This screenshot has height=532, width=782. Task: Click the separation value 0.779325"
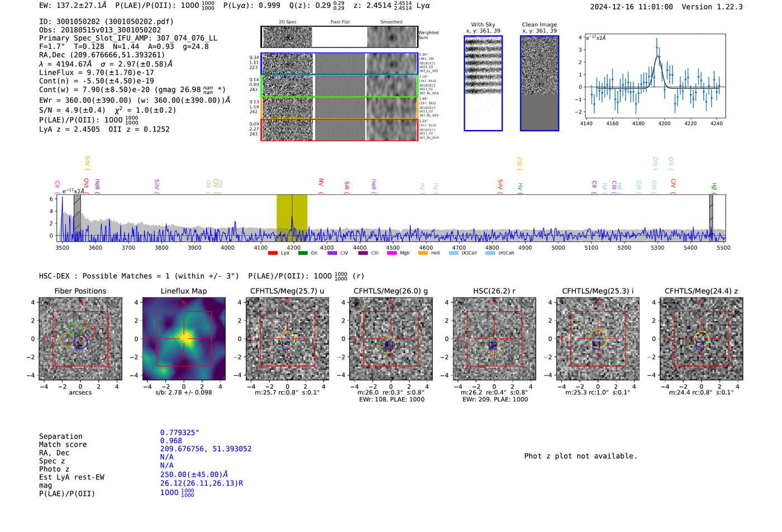pos(180,433)
